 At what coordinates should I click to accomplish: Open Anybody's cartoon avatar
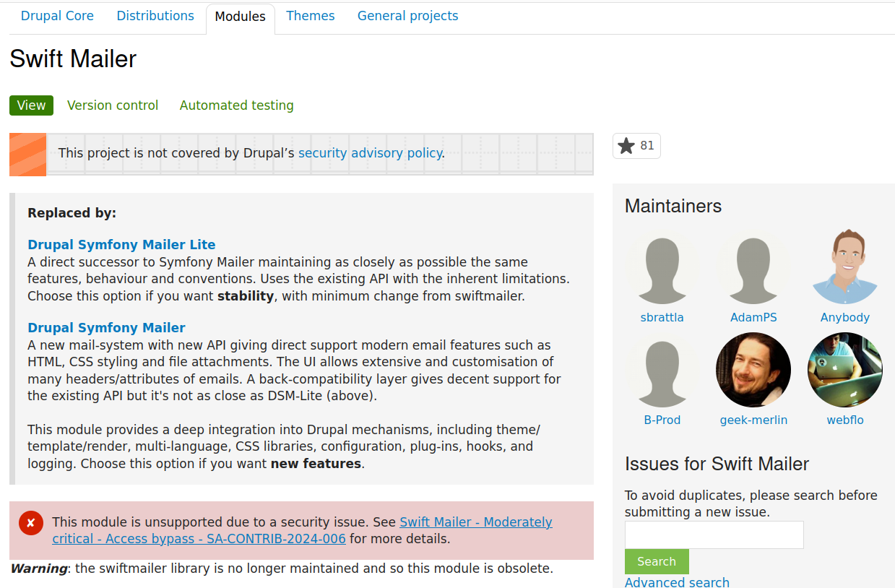pos(845,267)
